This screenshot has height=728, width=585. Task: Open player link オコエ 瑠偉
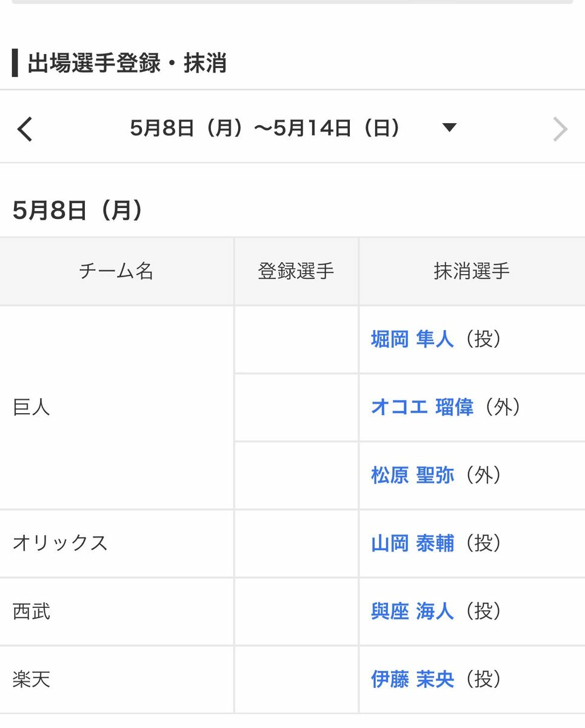[x=422, y=407]
